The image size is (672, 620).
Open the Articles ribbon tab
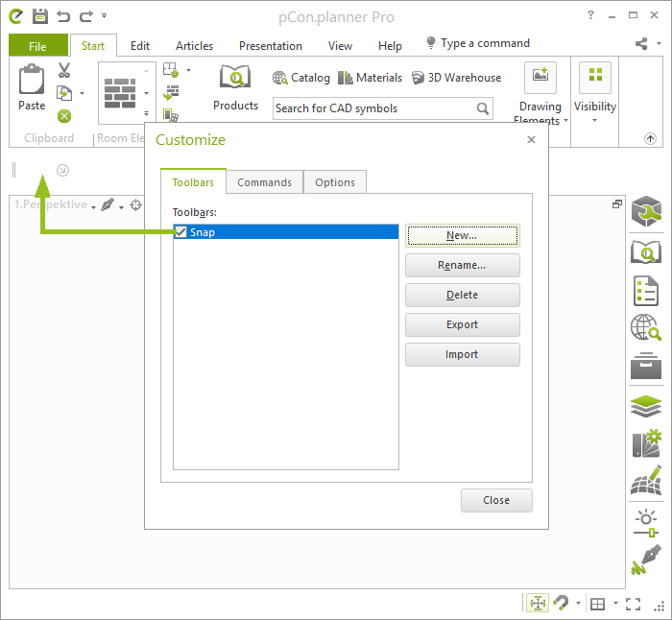(194, 46)
